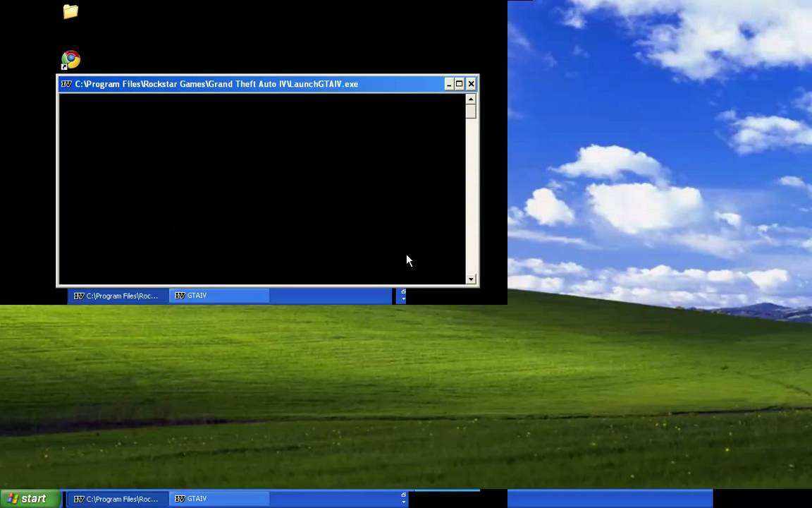This screenshot has width=812, height=508.
Task: Launch the Google Chrome desktop shortcut
Action: tap(70, 59)
